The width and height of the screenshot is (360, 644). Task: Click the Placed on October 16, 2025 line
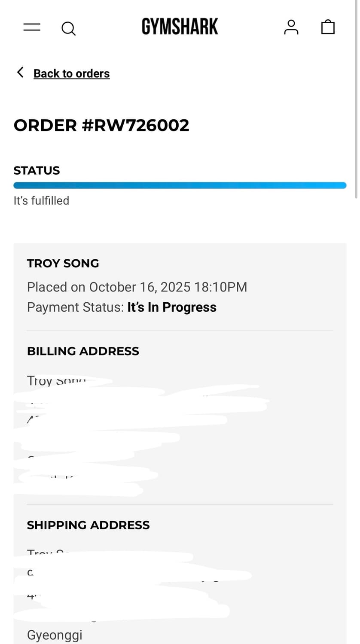[137, 287]
